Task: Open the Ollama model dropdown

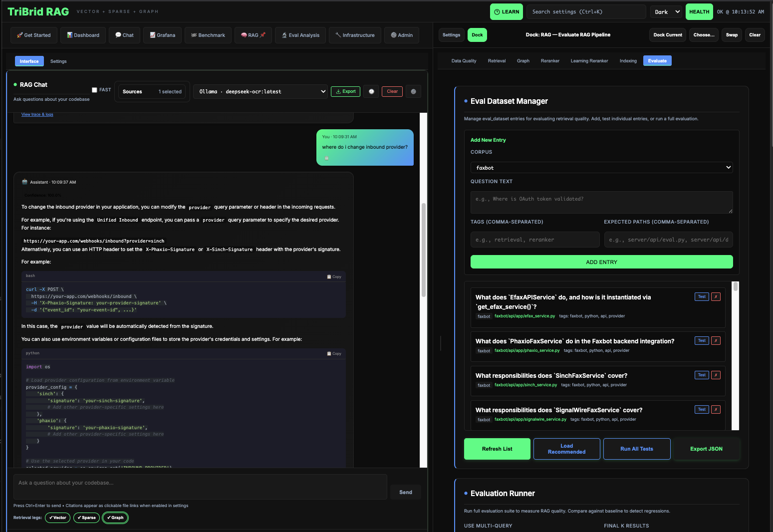Action: click(262, 92)
